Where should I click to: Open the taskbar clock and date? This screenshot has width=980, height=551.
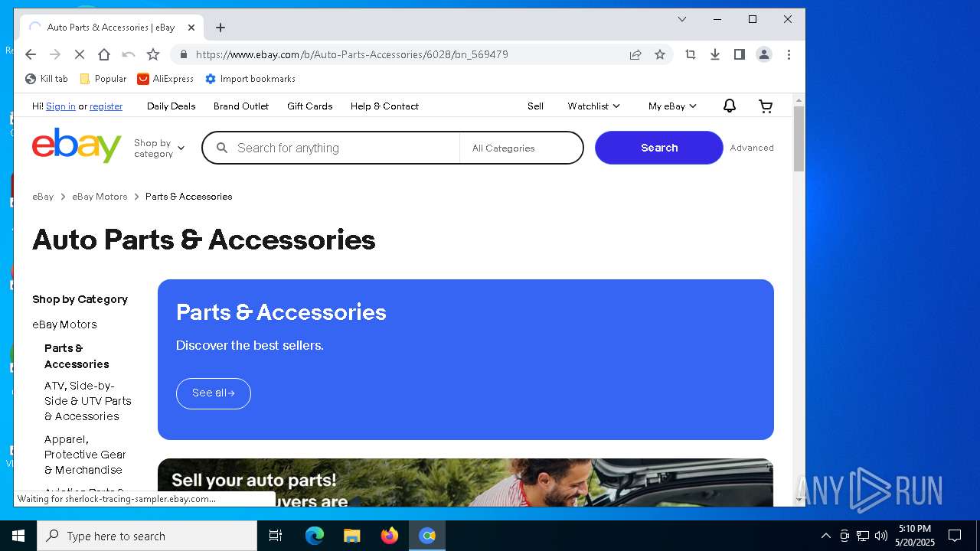tap(915, 536)
